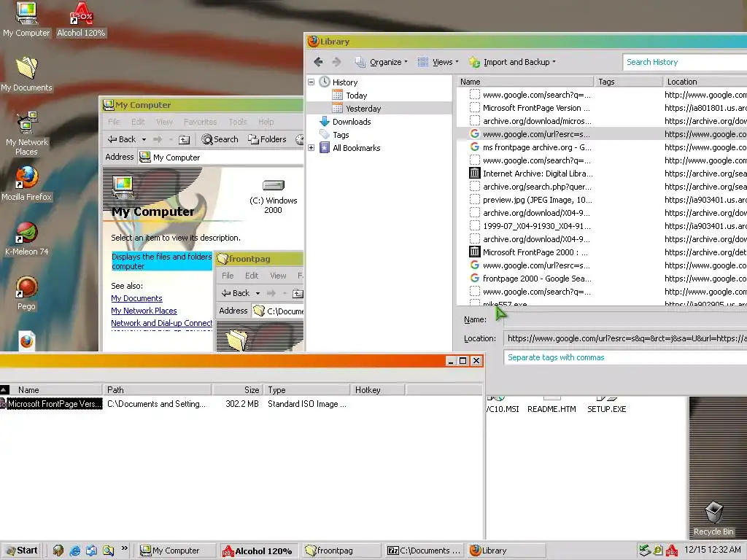Launch K-Meleon 74 from the desktop
This screenshot has width=747, height=560.
coord(26,238)
